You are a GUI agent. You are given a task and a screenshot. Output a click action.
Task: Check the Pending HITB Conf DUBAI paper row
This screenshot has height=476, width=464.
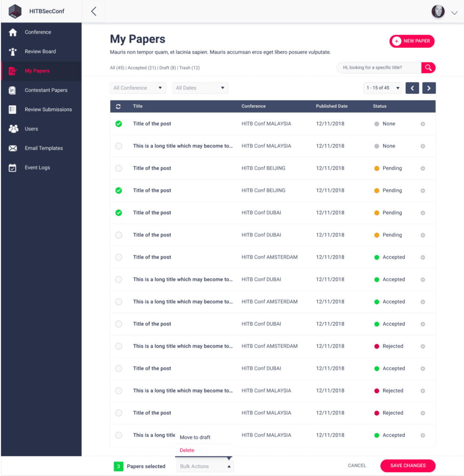pyautogui.click(x=118, y=235)
